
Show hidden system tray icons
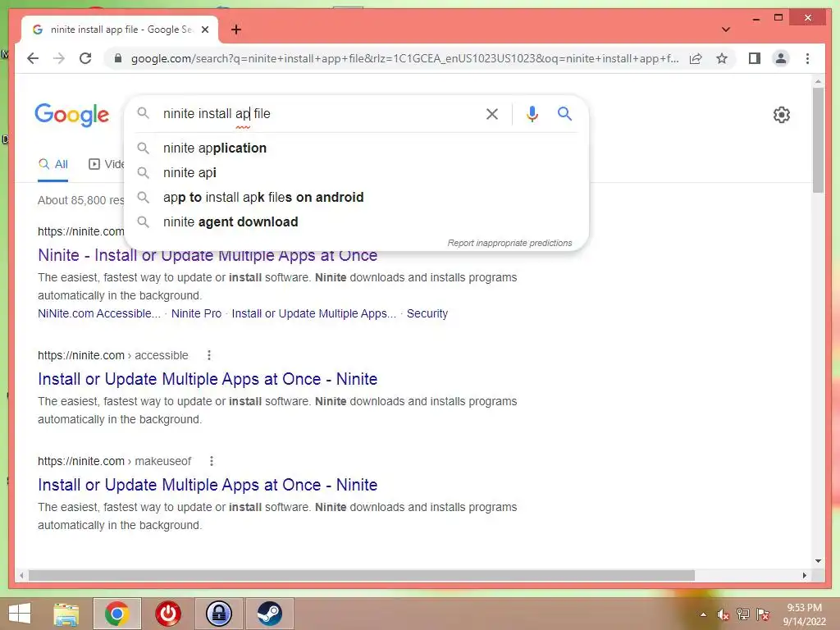pos(703,614)
